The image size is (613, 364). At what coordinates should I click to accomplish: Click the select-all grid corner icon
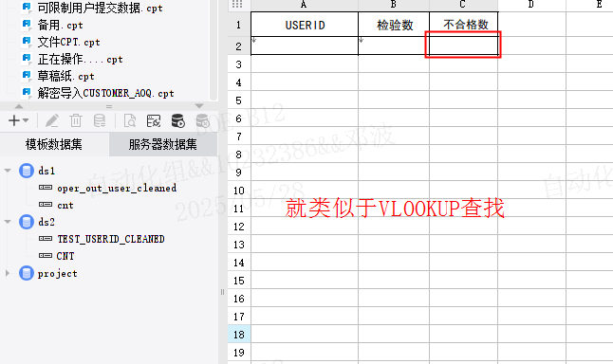pos(237,5)
